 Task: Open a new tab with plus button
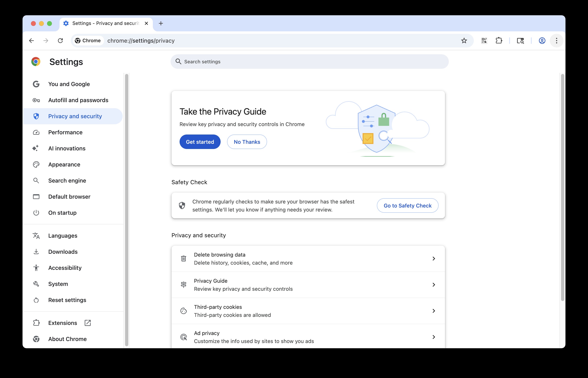tap(161, 23)
